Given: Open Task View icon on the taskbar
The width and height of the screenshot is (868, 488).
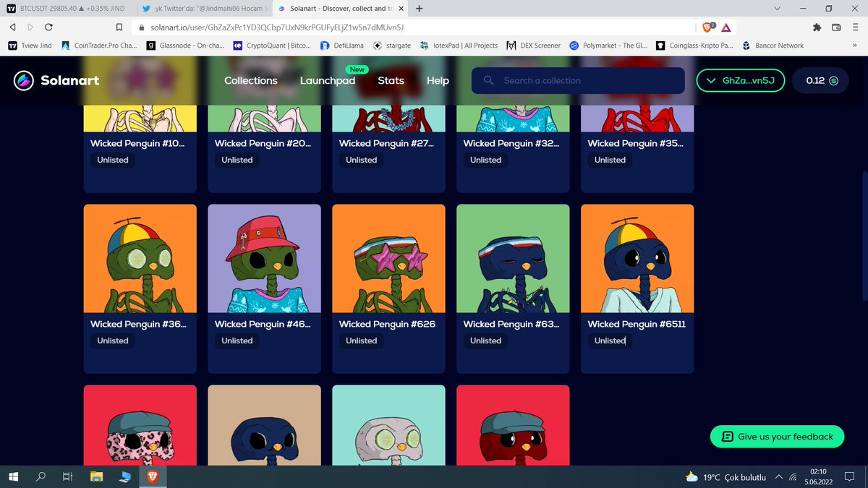Looking at the screenshot, I should point(67,476).
